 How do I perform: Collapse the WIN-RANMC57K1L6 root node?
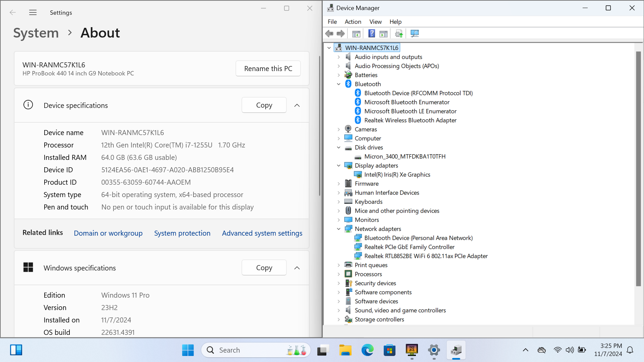click(x=329, y=48)
